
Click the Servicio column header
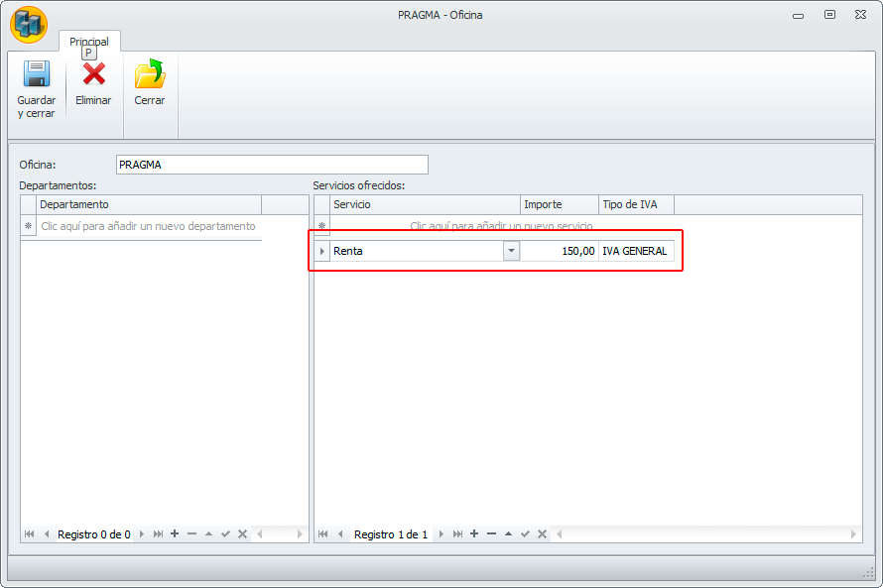[426, 204]
